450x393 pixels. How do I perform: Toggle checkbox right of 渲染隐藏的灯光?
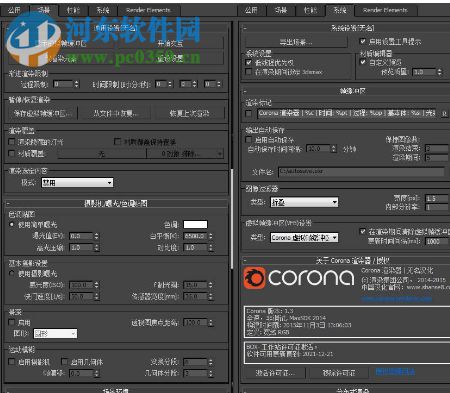click(x=117, y=141)
